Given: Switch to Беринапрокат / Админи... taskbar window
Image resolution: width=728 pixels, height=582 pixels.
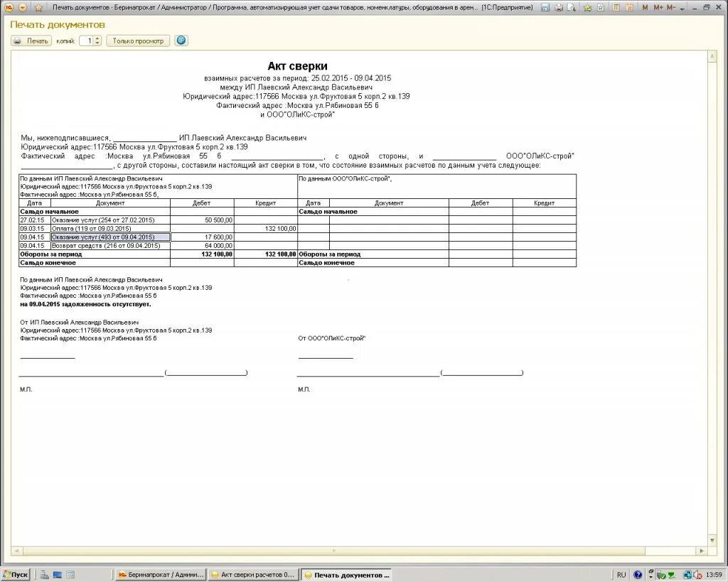Looking at the screenshot, I should point(161,575).
